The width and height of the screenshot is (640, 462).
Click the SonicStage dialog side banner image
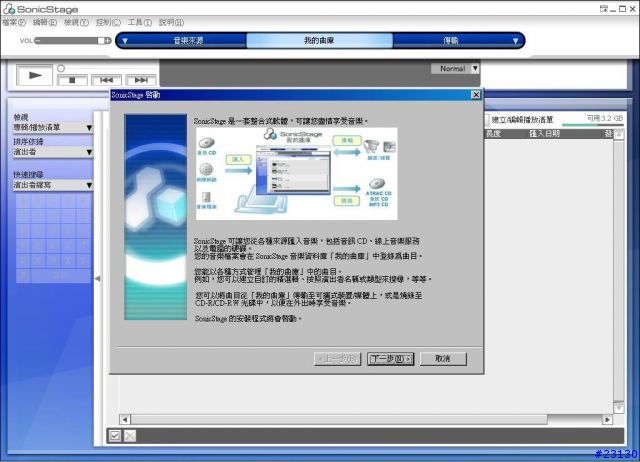click(x=156, y=217)
